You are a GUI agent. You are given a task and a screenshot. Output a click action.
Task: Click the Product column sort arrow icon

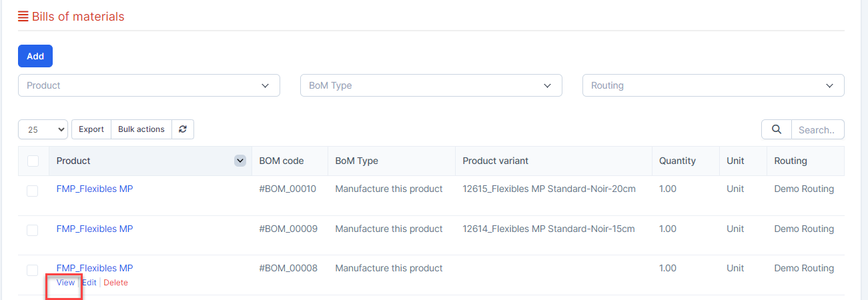[x=240, y=161]
